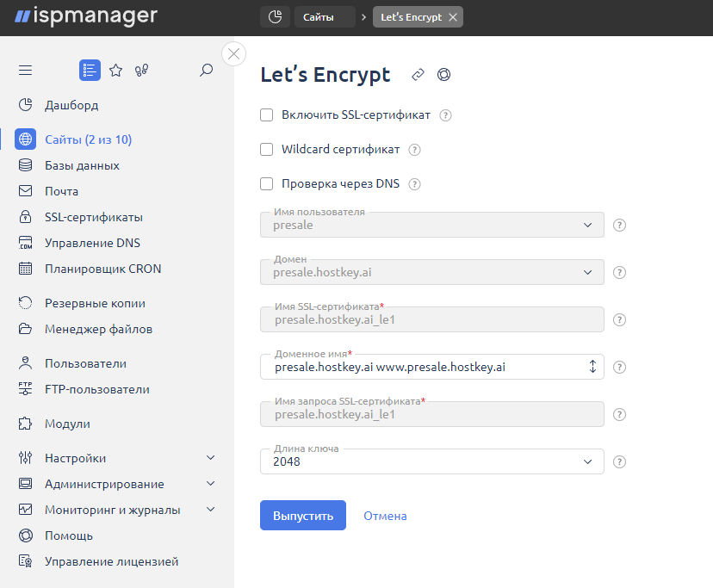Show help for Проверка через DNS

415,184
